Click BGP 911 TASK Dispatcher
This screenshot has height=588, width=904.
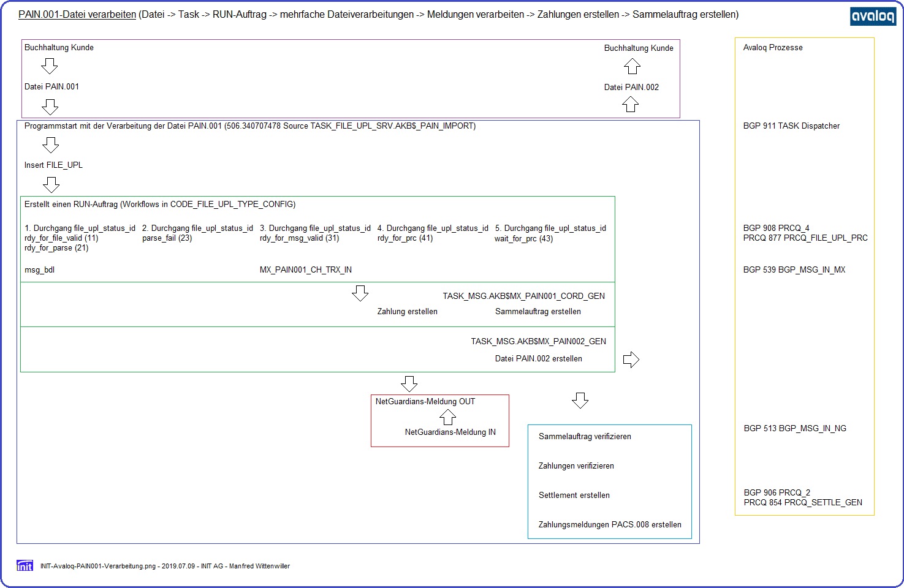click(792, 126)
